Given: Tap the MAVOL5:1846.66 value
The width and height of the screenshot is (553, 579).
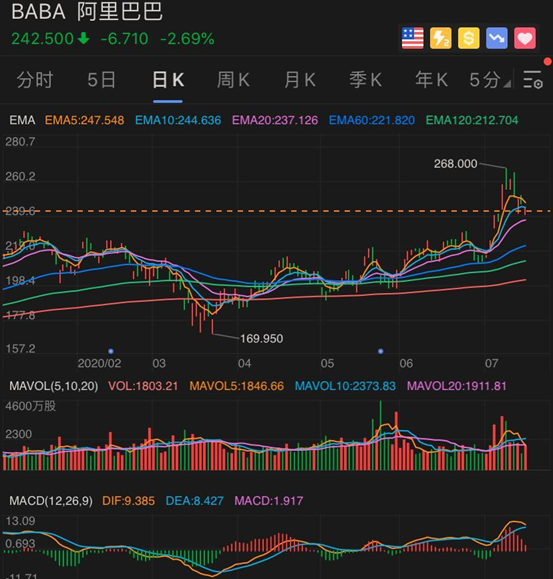Looking at the screenshot, I should click(x=237, y=386).
